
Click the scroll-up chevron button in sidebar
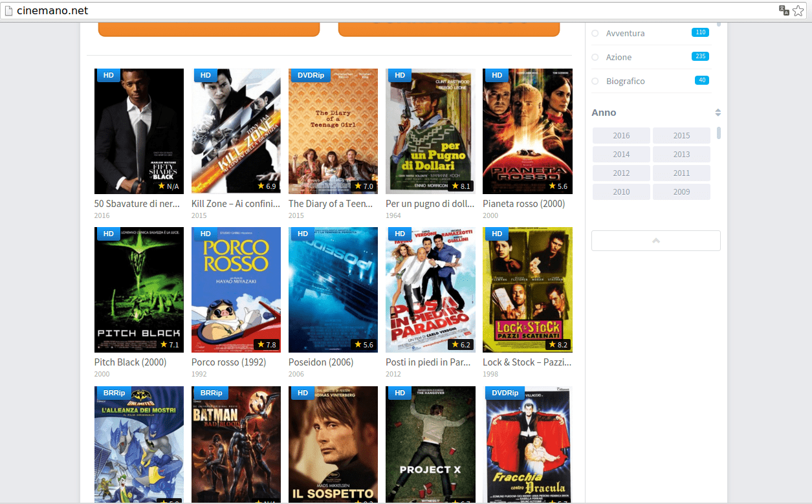(655, 241)
